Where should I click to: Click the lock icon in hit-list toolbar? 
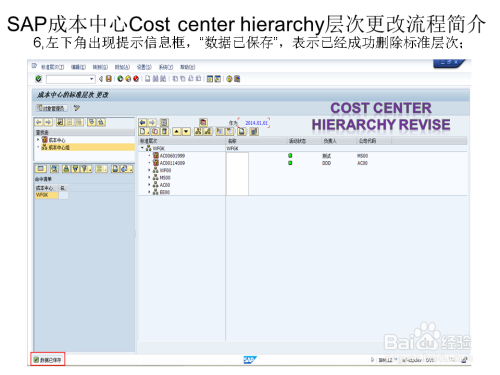[66, 169]
